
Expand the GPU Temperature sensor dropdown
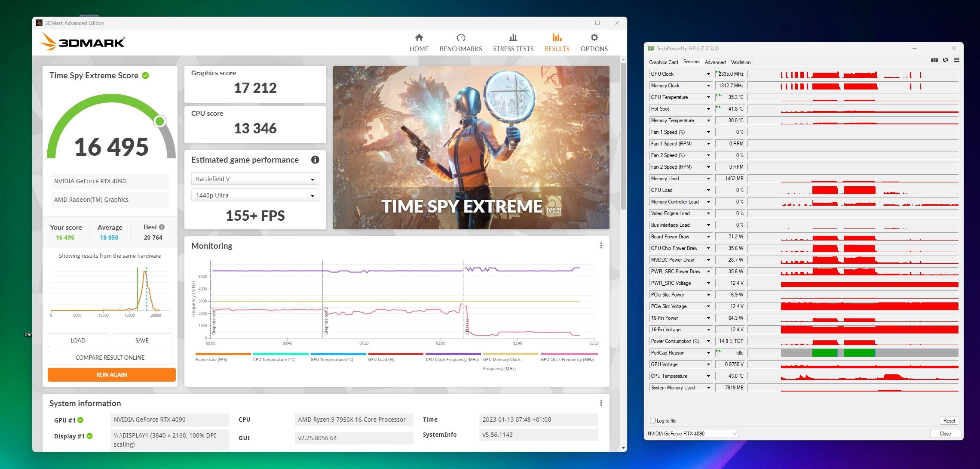pyautogui.click(x=708, y=97)
